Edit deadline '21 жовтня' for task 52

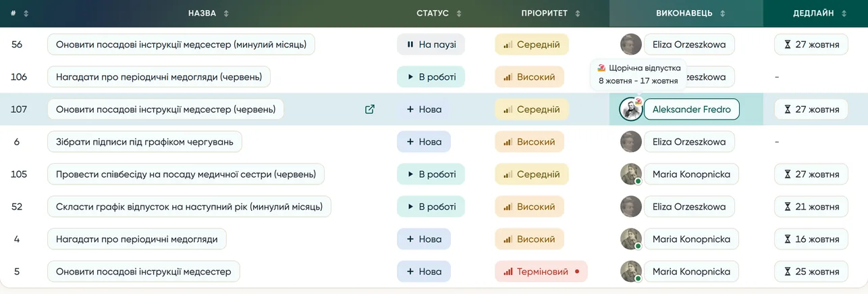click(811, 207)
